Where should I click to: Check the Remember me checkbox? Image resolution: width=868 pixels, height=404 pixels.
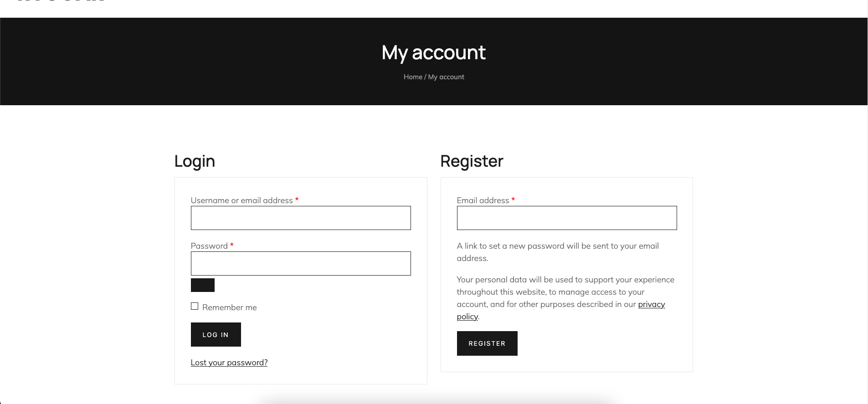[195, 306]
